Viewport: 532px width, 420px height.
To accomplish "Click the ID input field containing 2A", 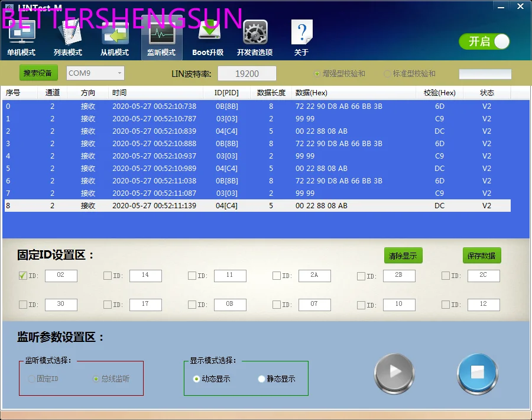I will click(314, 276).
